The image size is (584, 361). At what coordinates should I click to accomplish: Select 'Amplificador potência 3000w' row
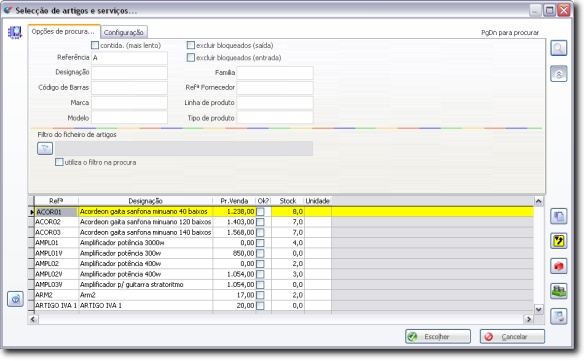coord(146,243)
